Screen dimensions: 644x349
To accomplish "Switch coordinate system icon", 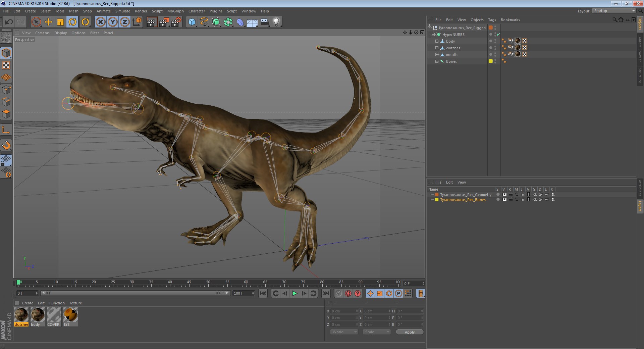I will (x=137, y=22).
